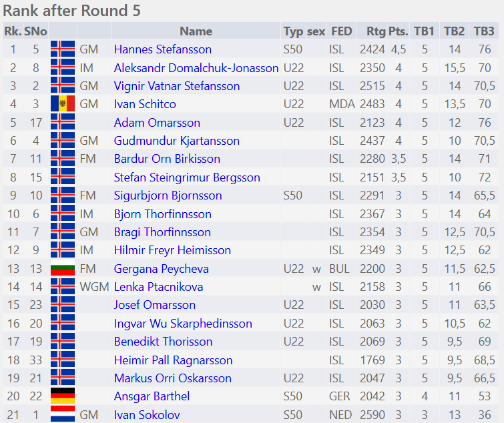The width and height of the screenshot is (504, 423).
Task: Click the Name column header
Action: click(x=196, y=31)
